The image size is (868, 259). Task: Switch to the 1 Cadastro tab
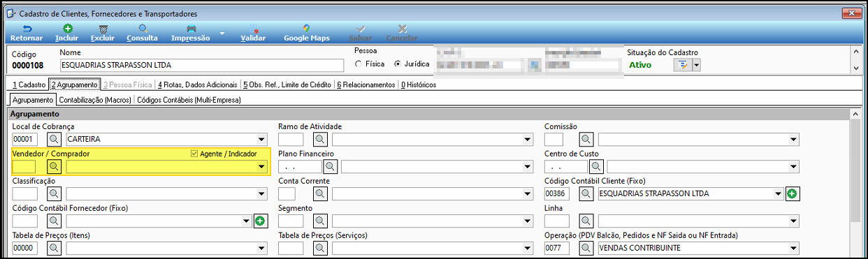tap(29, 85)
